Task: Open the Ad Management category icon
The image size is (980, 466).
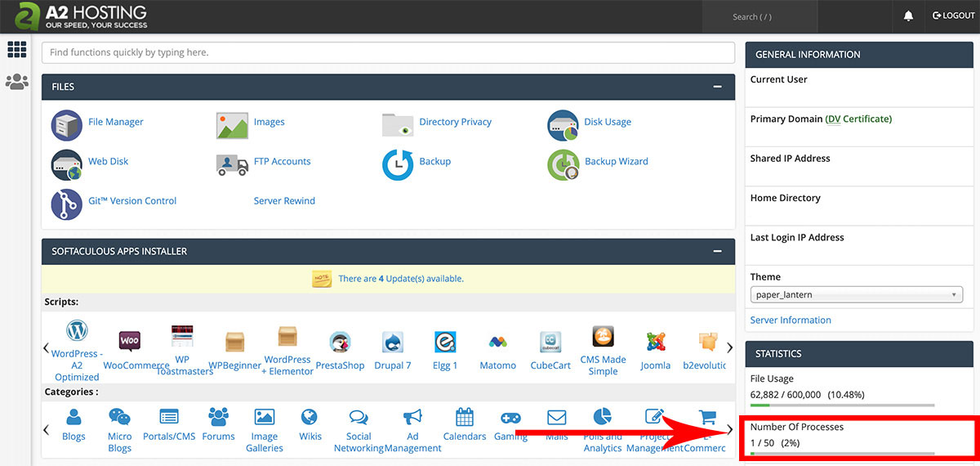Action: [x=412, y=417]
